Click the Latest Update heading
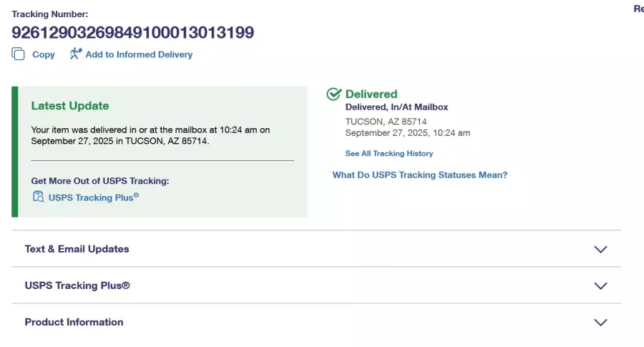 tap(70, 106)
